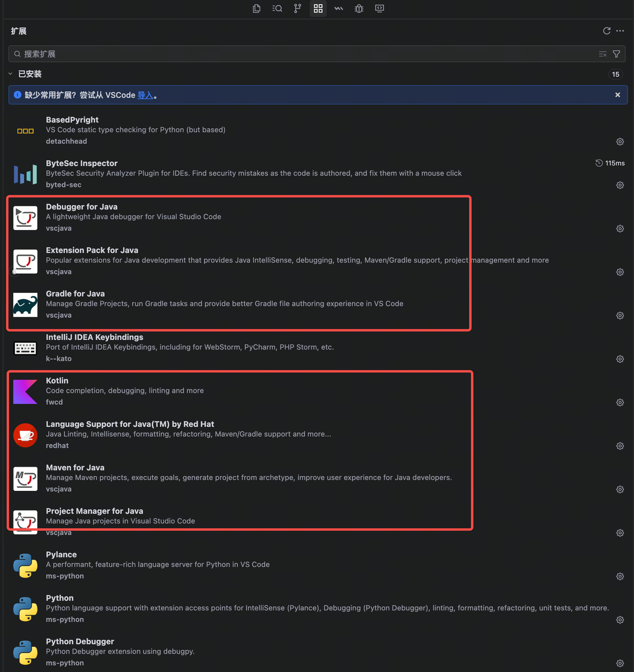Clear extensions search results icon
Viewport: 634px width, 672px height.
pos(603,54)
